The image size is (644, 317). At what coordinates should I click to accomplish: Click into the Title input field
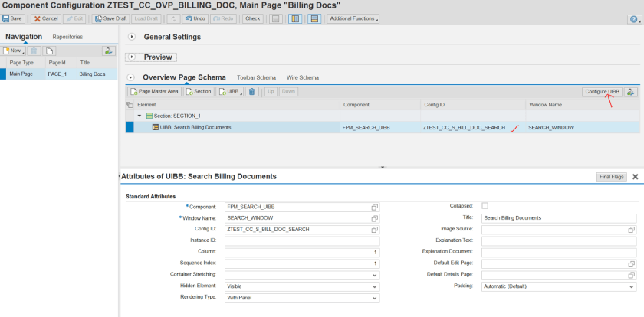[558, 217]
